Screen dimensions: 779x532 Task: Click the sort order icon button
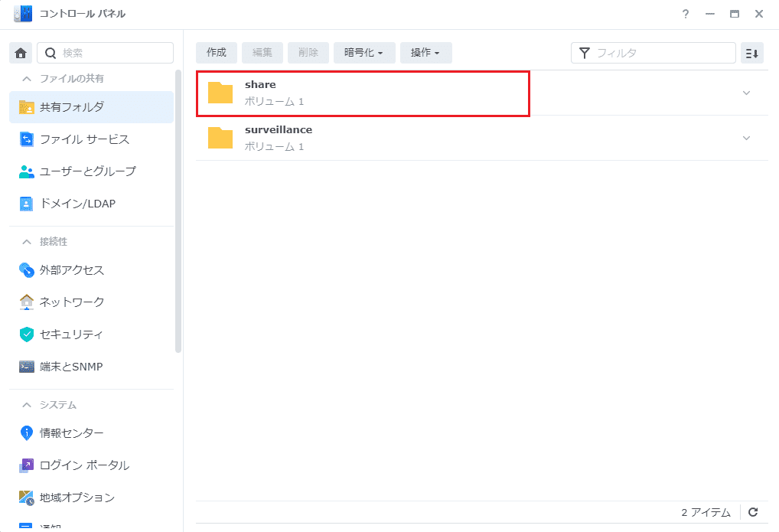(x=751, y=53)
